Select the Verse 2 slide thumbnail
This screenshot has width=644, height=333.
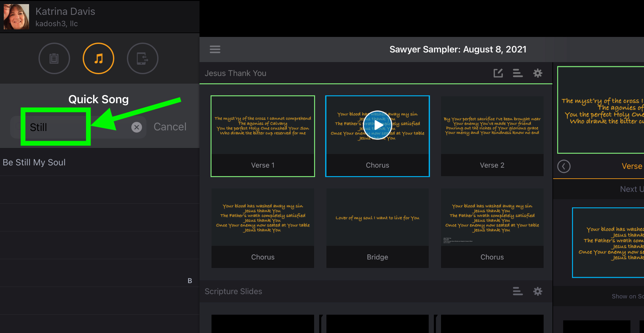point(492,136)
